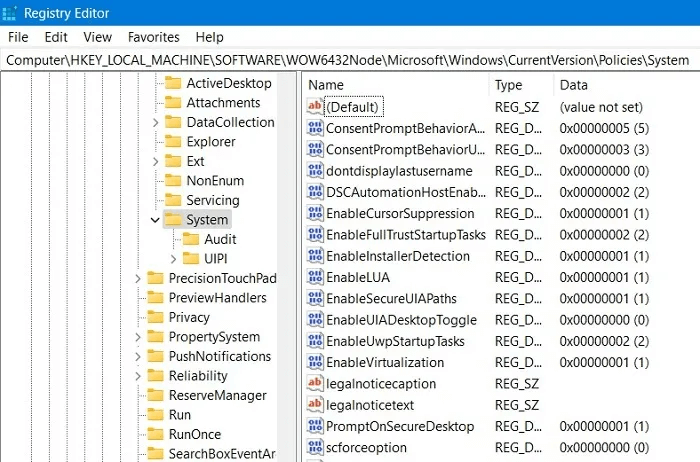Viewport: 700px width, 462px height.
Task: Click the EnableFullTrustStartupTasks DWORD icon
Action: pyautogui.click(x=315, y=234)
